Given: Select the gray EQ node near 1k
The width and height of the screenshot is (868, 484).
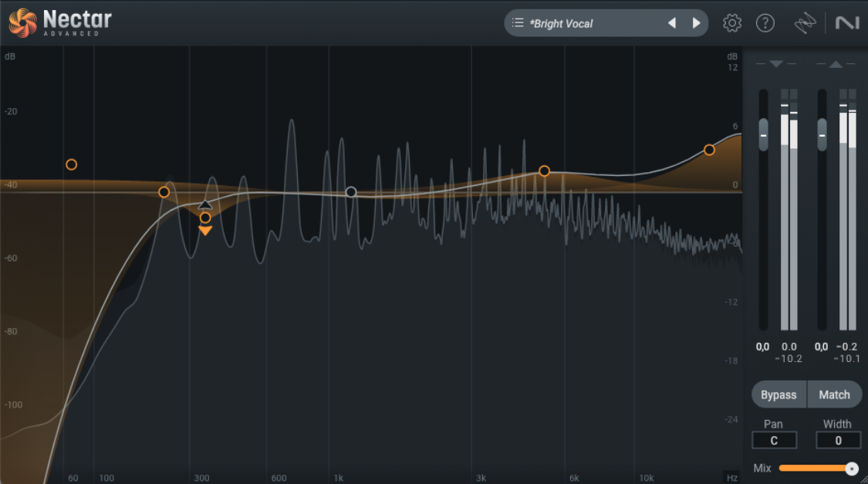Looking at the screenshot, I should [352, 191].
